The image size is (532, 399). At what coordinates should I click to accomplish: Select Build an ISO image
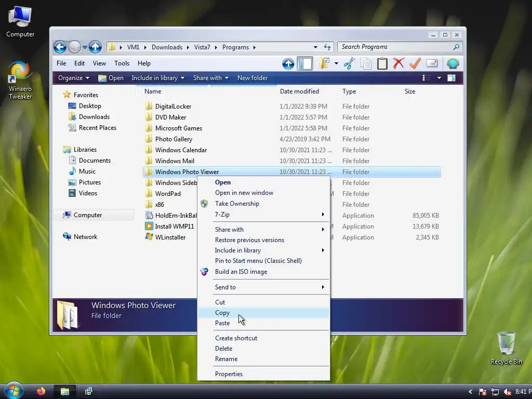pos(263,272)
